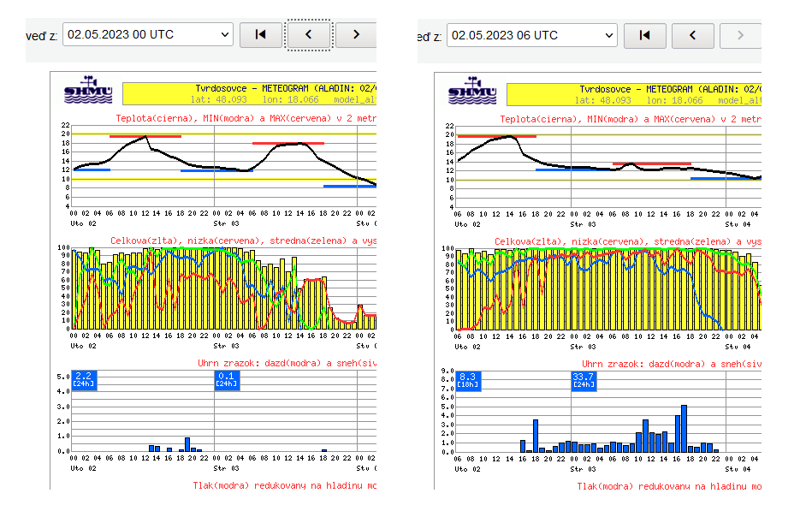Click the 0.1 [24h] precipitation total label

(x=227, y=380)
